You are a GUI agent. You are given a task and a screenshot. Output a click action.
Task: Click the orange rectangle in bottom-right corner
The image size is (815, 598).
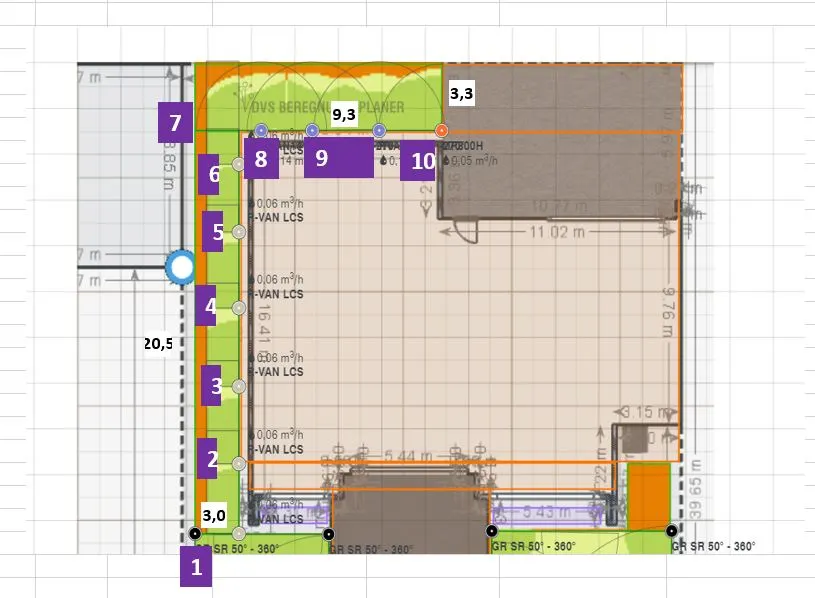649,492
